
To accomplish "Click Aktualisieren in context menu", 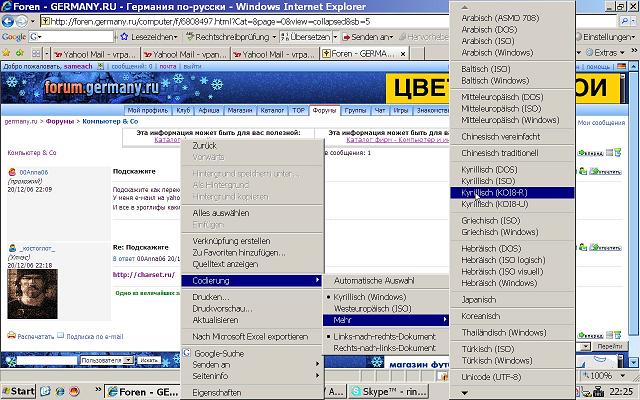I will (252, 320).
